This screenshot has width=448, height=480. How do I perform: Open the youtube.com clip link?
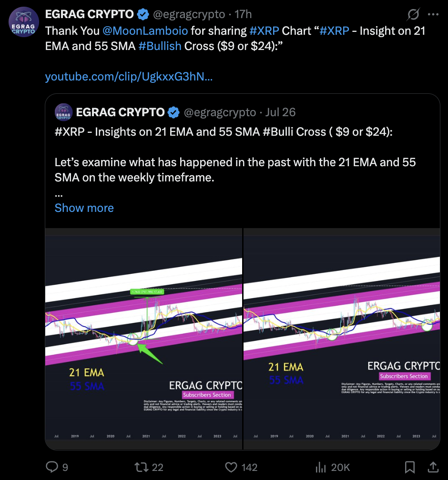[129, 77]
